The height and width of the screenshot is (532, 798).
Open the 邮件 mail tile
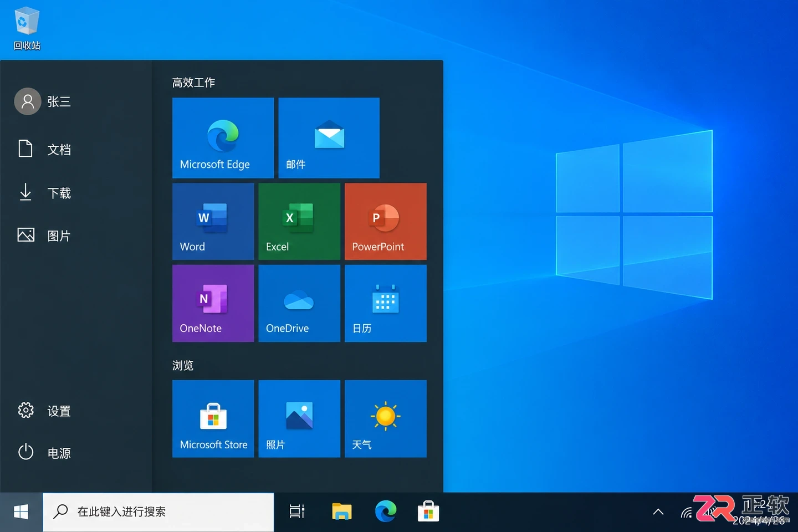329,138
